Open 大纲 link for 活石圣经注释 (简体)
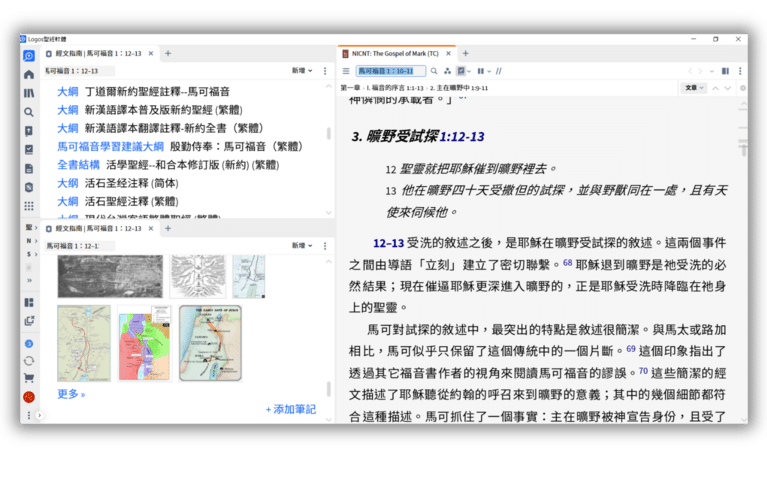This screenshot has height=479, width=767. (x=68, y=183)
